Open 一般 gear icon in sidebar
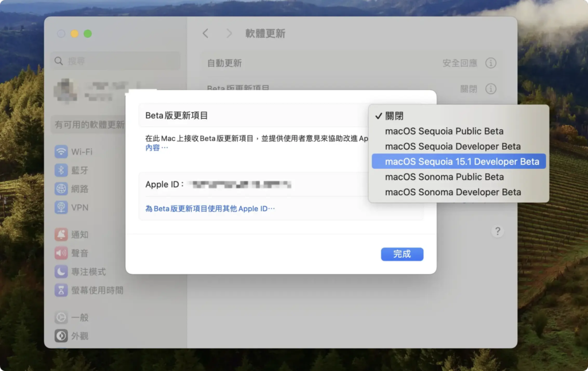Image resolution: width=588 pixels, height=371 pixels. 61,318
